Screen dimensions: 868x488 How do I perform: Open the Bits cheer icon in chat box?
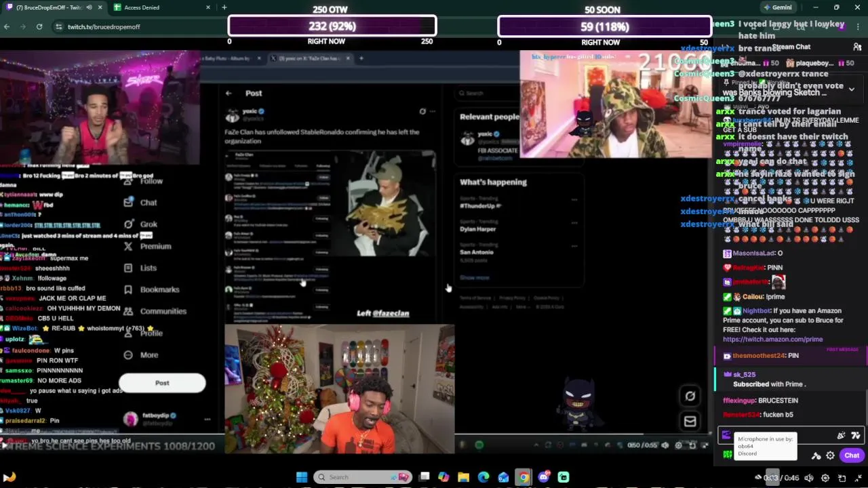[842, 435]
